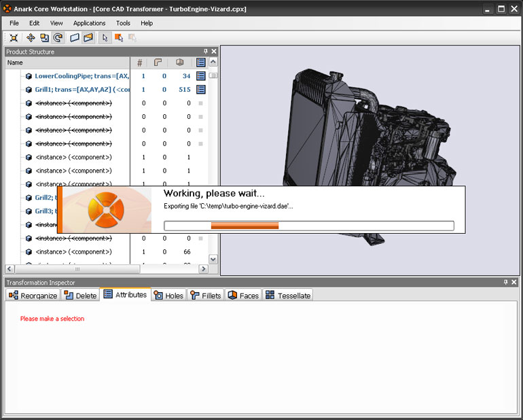Sort by the Name column header
The width and height of the screenshot is (523, 420).
coord(68,63)
